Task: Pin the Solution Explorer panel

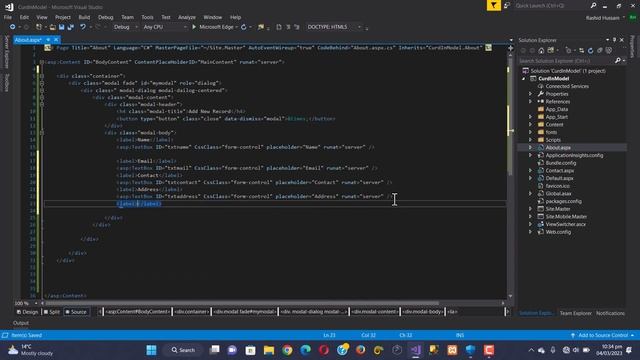Action: pos(614,40)
